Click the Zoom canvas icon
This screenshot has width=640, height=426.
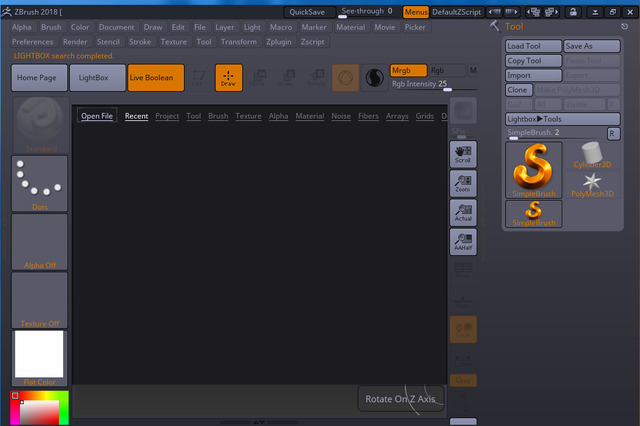tap(462, 182)
